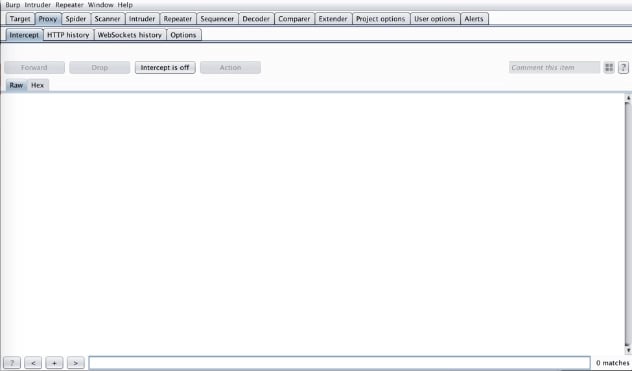The image size is (632, 371).
Task: Open the highlight color grid icon
Action: (609, 68)
